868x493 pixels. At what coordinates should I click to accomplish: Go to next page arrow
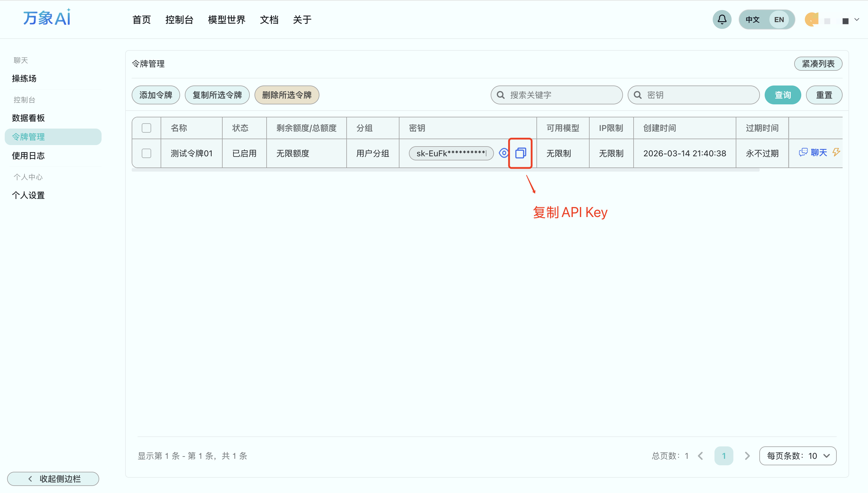point(747,456)
